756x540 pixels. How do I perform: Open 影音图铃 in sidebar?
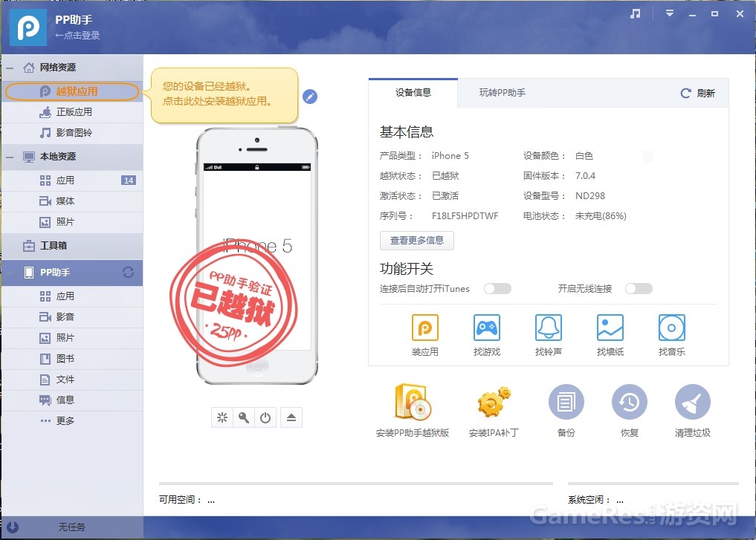72,133
